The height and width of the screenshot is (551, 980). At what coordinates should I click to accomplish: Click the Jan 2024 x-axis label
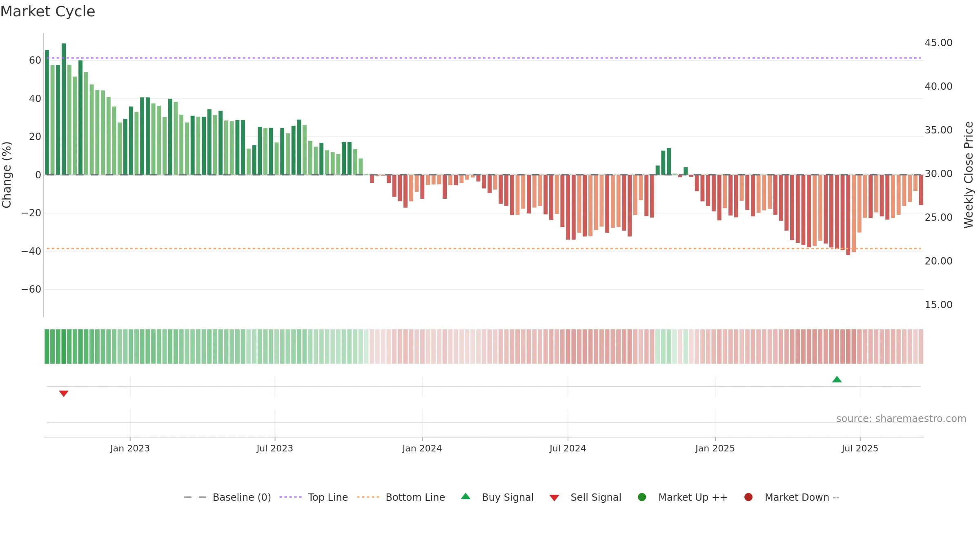tap(422, 449)
